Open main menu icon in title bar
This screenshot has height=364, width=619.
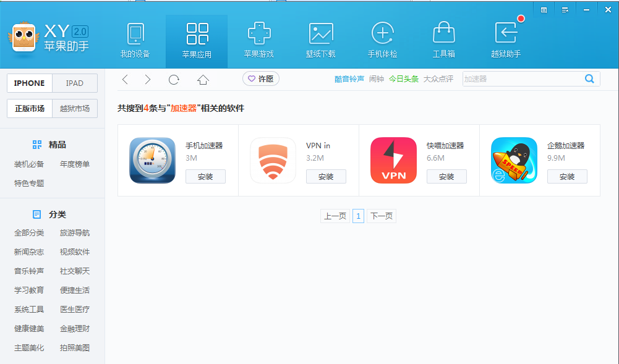(565, 10)
